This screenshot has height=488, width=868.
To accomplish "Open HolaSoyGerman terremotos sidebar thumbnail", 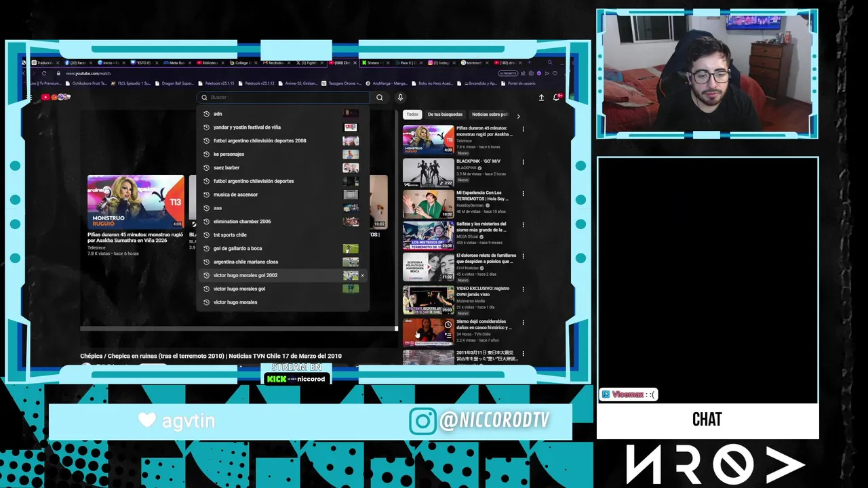I will [429, 204].
